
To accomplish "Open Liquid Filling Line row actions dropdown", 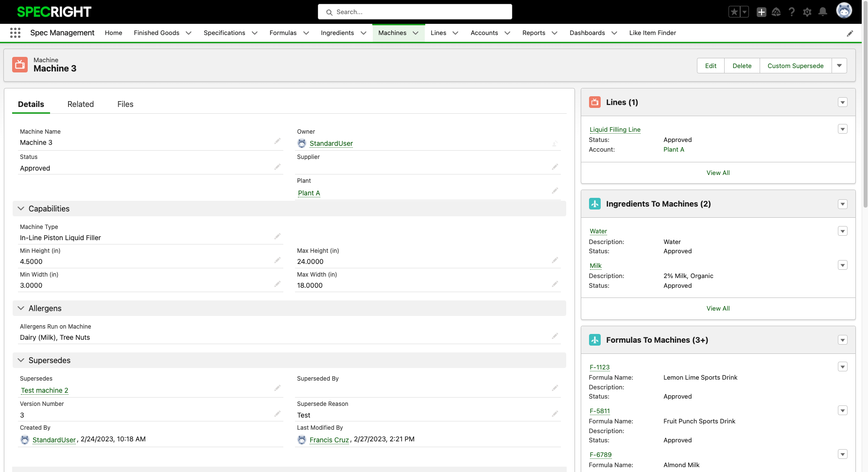I will (x=843, y=129).
